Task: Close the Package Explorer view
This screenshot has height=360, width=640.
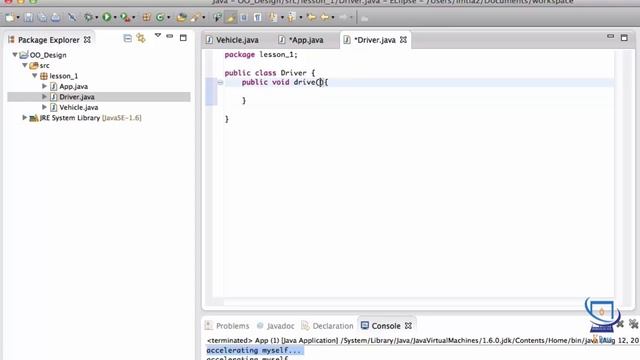Action: [87, 40]
